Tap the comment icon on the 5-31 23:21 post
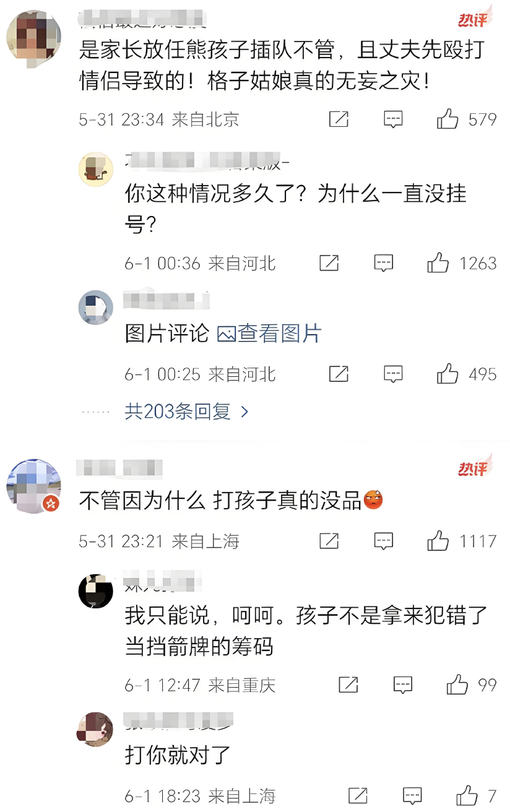Image resolution: width=510 pixels, height=812 pixels. (384, 541)
